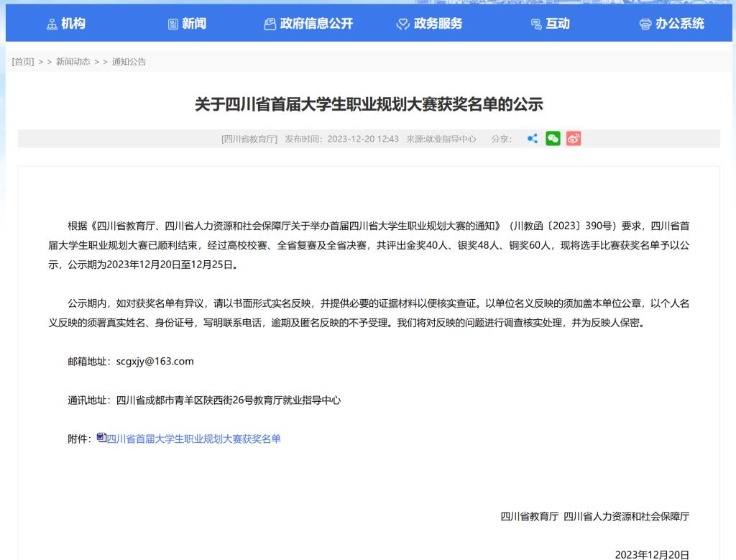
Task: Go to 首页 in the breadcrumb
Action: click(23, 62)
